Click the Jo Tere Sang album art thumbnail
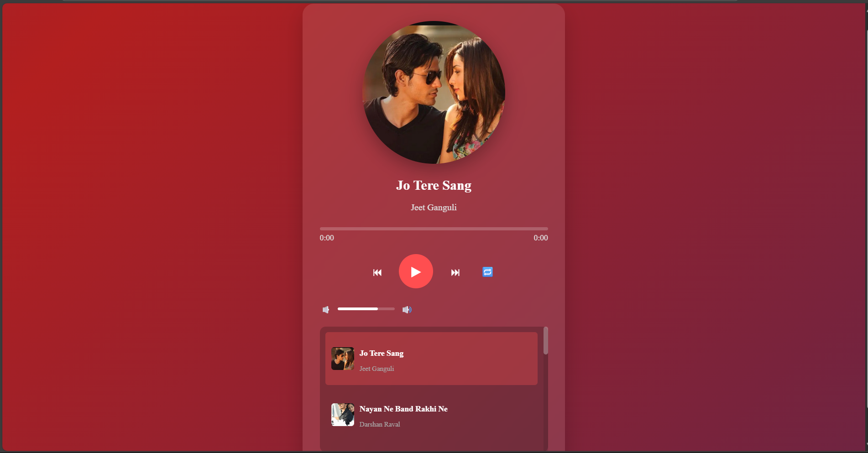 point(342,359)
